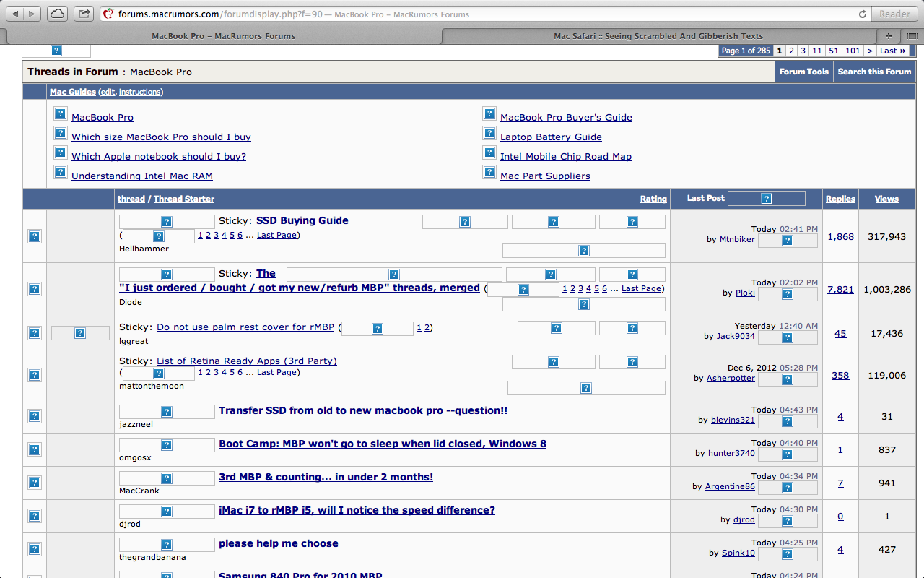Screen dimensions: 924x578
Task: Sort threads by Views
Action: 886,199
